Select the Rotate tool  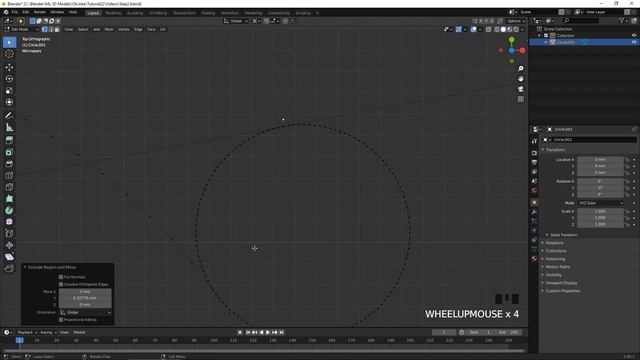(9, 79)
